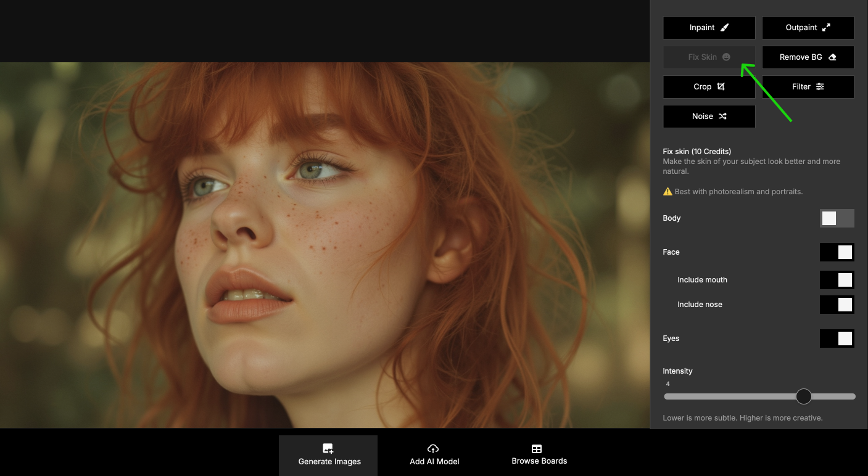The image size is (868, 476).
Task: Open the Filter adjustments tool
Action: pos(808,87)
